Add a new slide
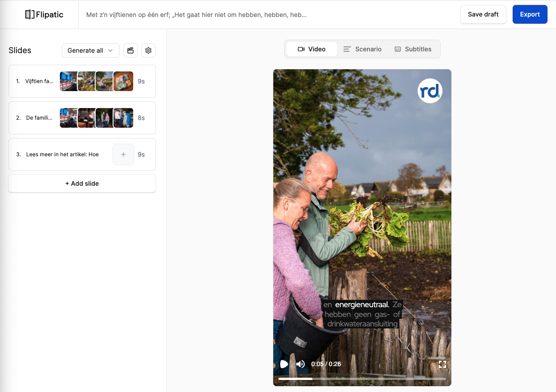556x392 pixels. [x=82, y=183]
